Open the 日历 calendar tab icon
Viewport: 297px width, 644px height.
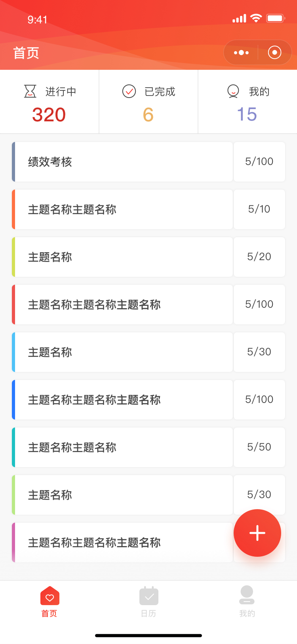point(148,596)
